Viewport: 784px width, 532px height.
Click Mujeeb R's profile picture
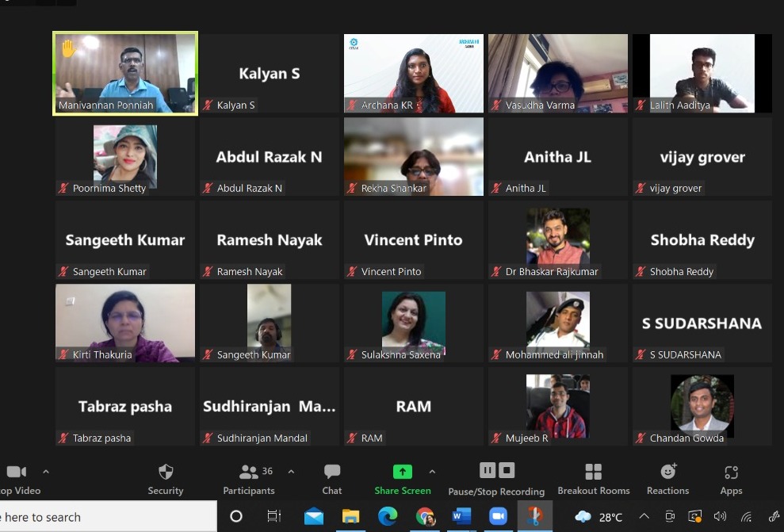(x=557, y=405)
